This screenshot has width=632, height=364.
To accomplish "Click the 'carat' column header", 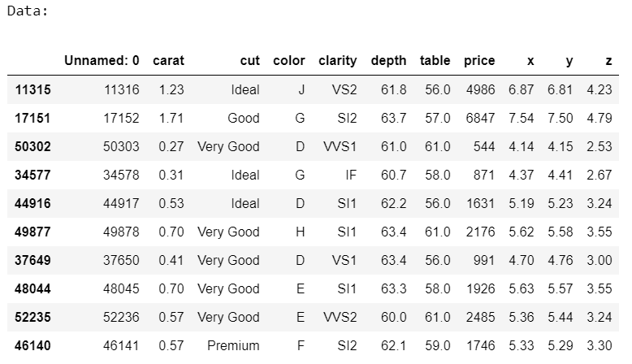I will [168, 61].
